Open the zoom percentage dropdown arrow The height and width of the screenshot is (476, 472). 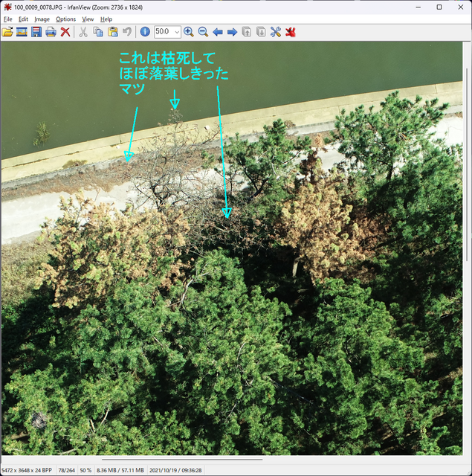tap(177, 32)
